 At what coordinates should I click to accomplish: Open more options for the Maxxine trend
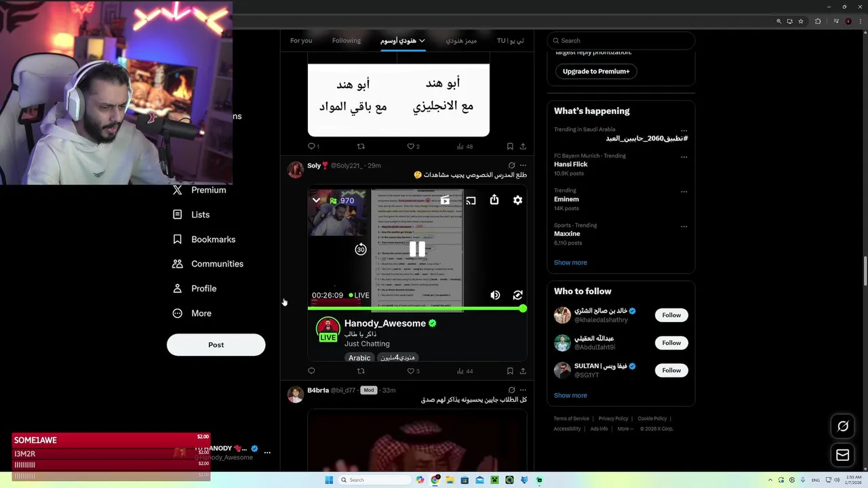coord(684,226)
